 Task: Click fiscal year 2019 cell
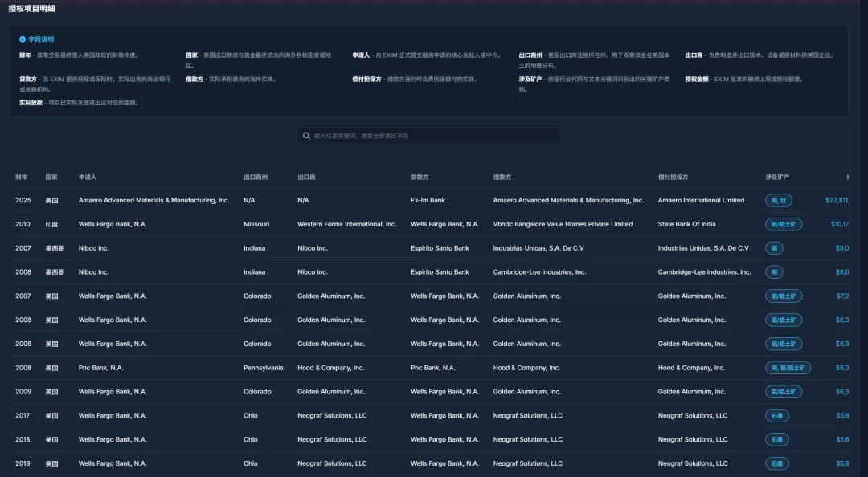23,463
